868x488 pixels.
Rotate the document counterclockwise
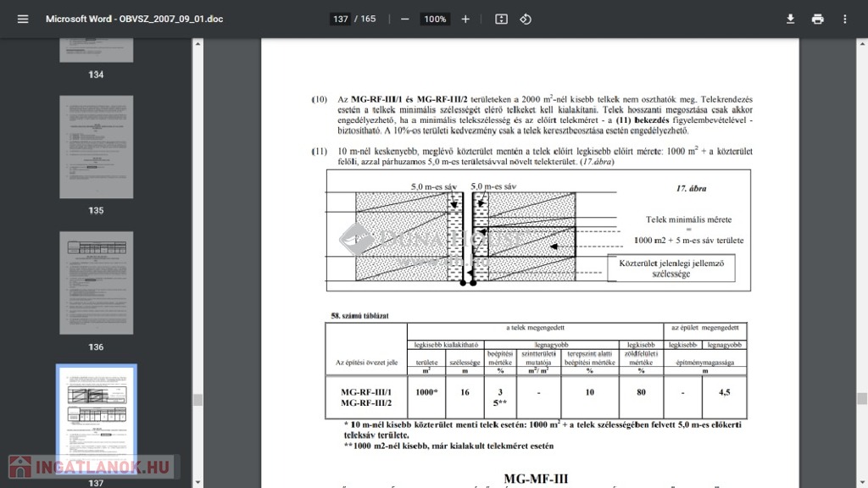[x=526, y=19]
